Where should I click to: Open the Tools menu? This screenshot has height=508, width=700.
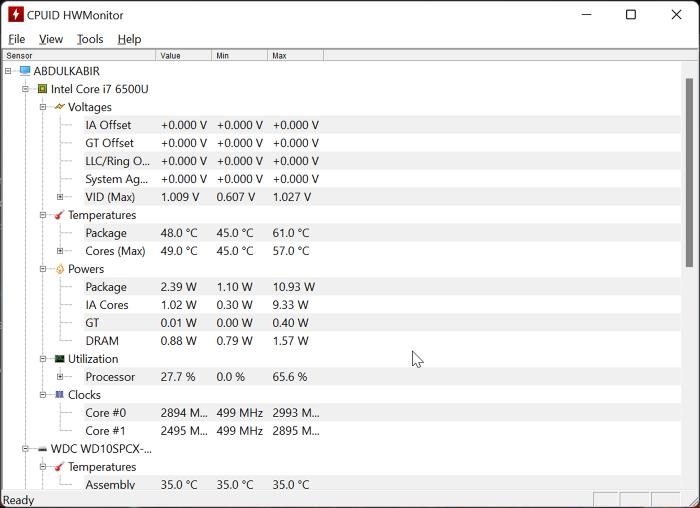coord(90,39)
